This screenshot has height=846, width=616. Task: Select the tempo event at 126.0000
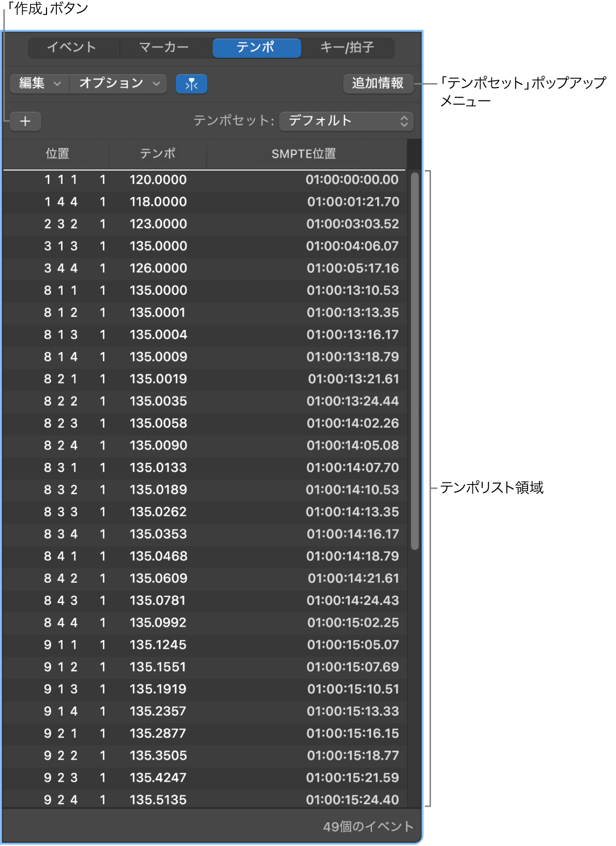click(x=205, y=268)
